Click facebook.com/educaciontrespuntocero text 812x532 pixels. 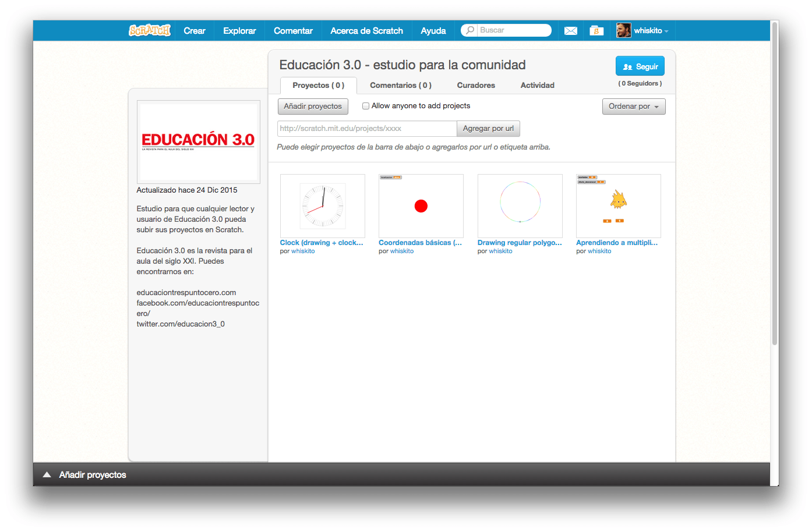198,308
